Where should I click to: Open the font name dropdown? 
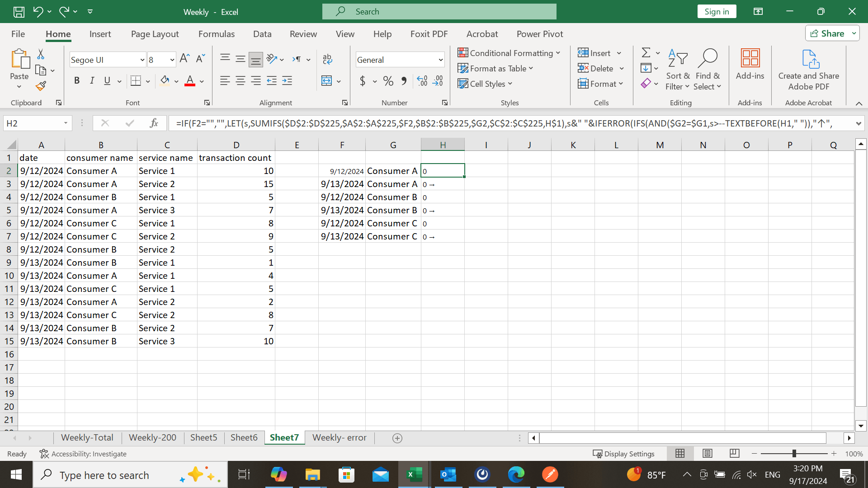click(142, 60)
